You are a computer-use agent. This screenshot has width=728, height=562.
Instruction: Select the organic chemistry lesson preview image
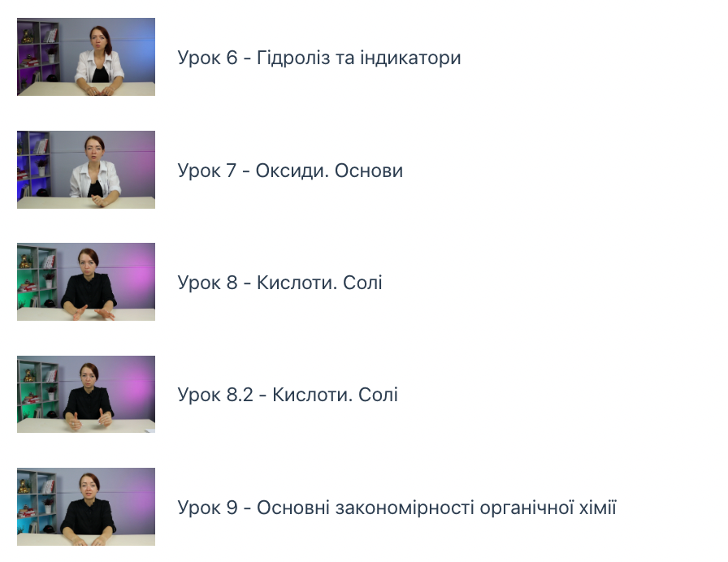86,506
